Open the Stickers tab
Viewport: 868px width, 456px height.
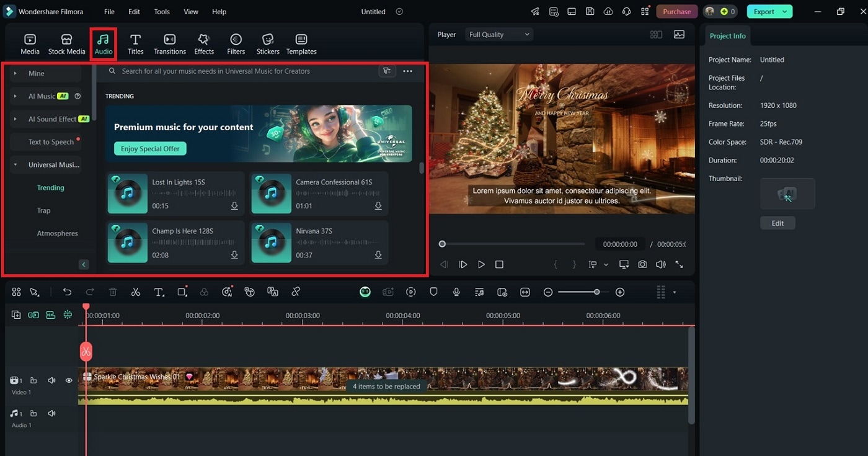[268, 44]
